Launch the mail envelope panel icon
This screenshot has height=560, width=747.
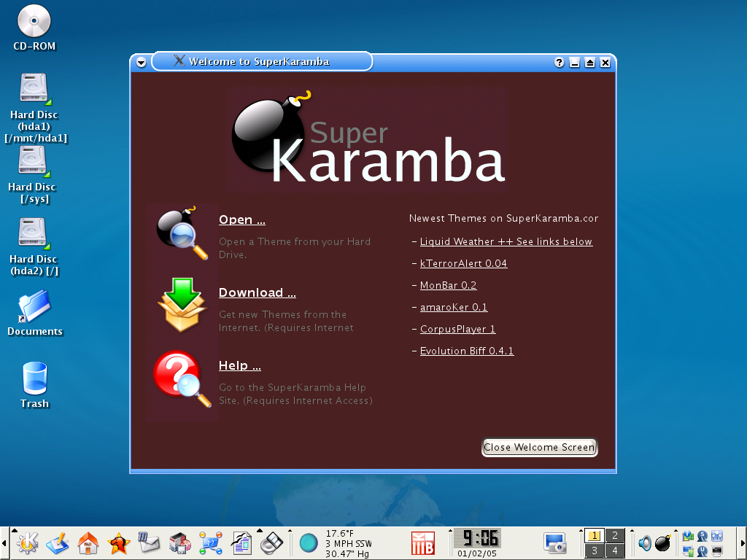[149, 542]
